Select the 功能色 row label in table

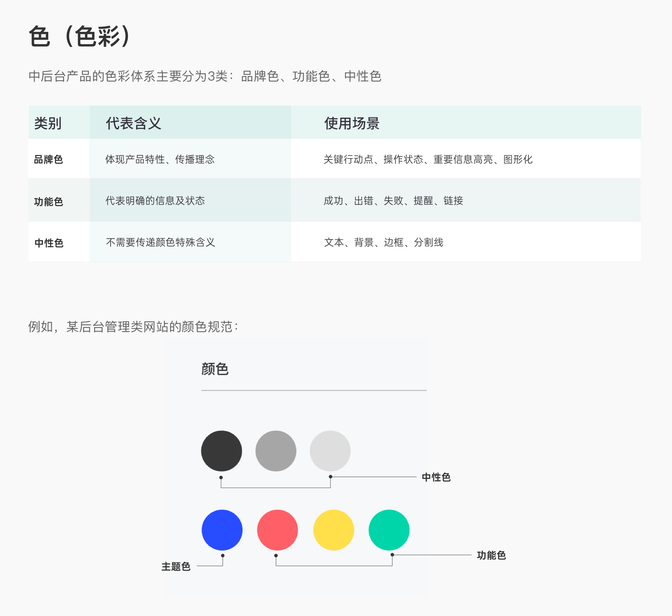[48, 202]
